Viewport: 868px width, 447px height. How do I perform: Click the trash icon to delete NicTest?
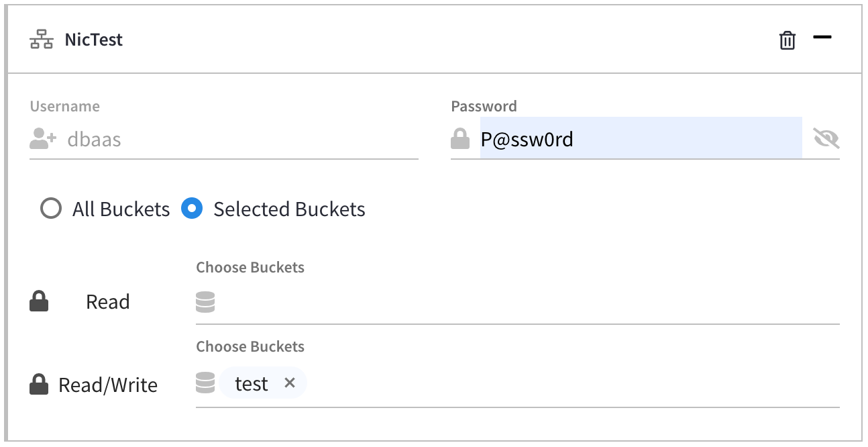(x=788, y=40)
